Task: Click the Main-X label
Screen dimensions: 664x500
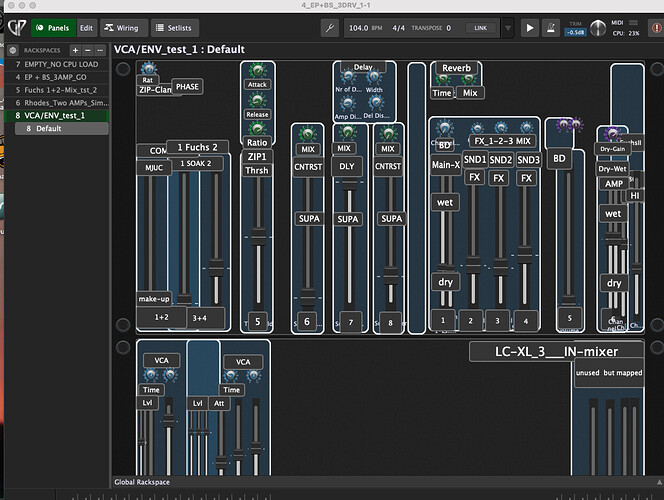Action: point(446,165)
